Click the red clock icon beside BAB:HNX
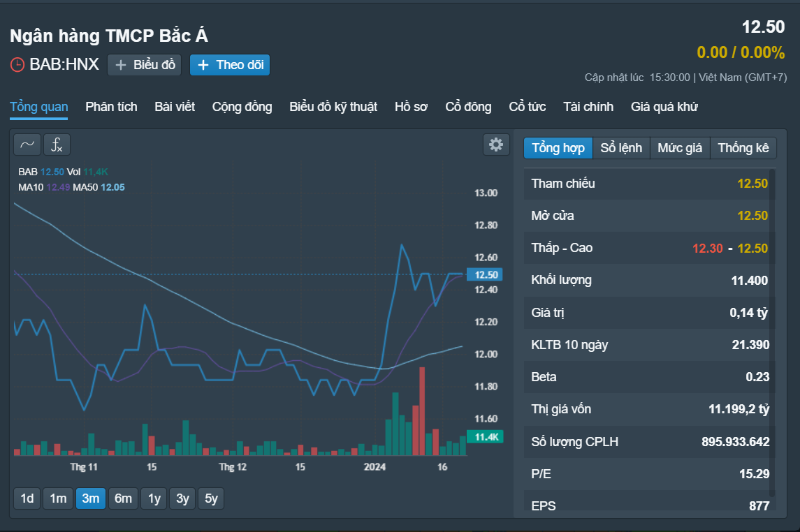 tap(17, 65)
